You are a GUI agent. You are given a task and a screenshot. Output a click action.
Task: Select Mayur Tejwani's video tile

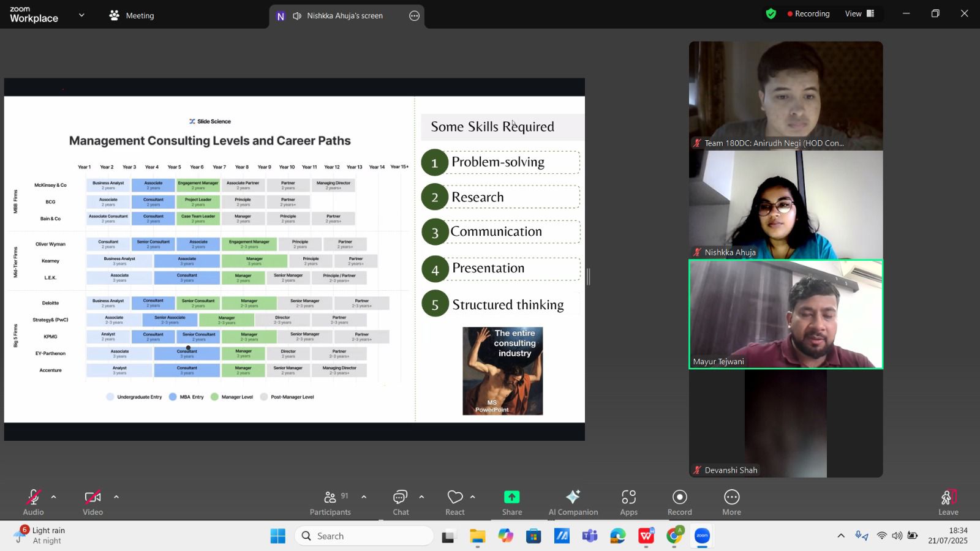(786, 314)
